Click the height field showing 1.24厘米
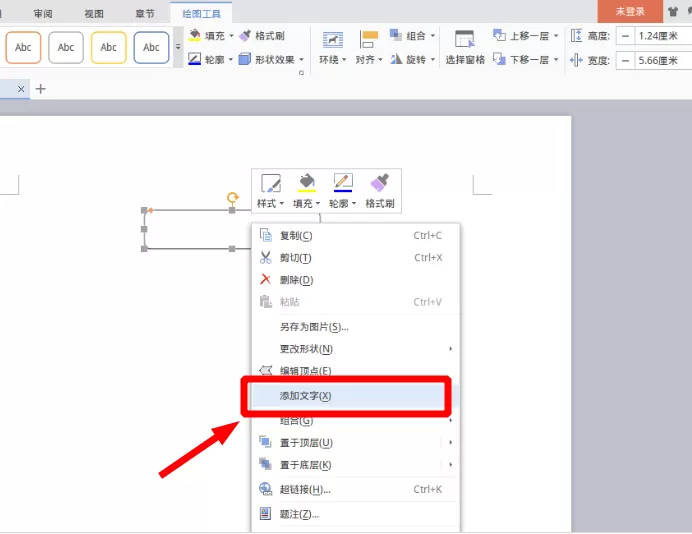Viewport: 692px width, 534px height. (x=663, y=36)
